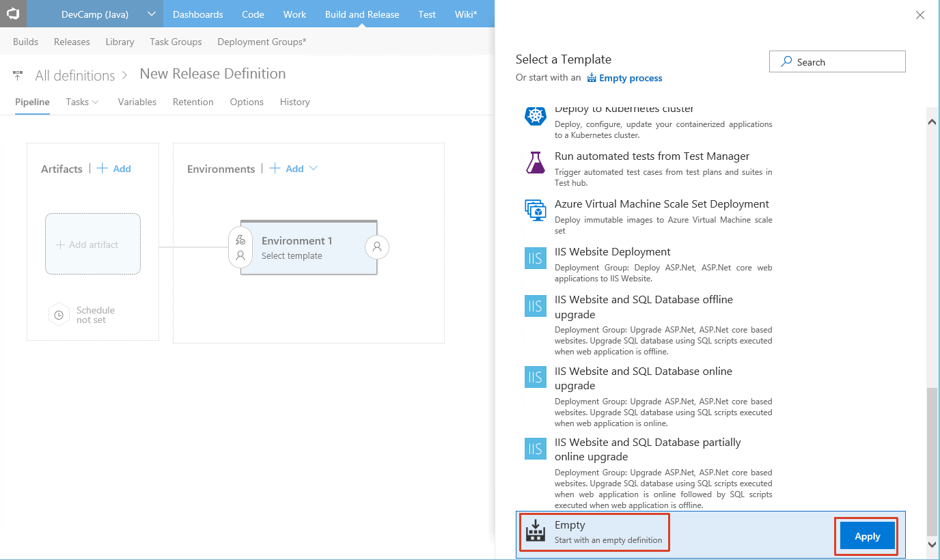Edit the New Release Definition title

pos(212,74)
